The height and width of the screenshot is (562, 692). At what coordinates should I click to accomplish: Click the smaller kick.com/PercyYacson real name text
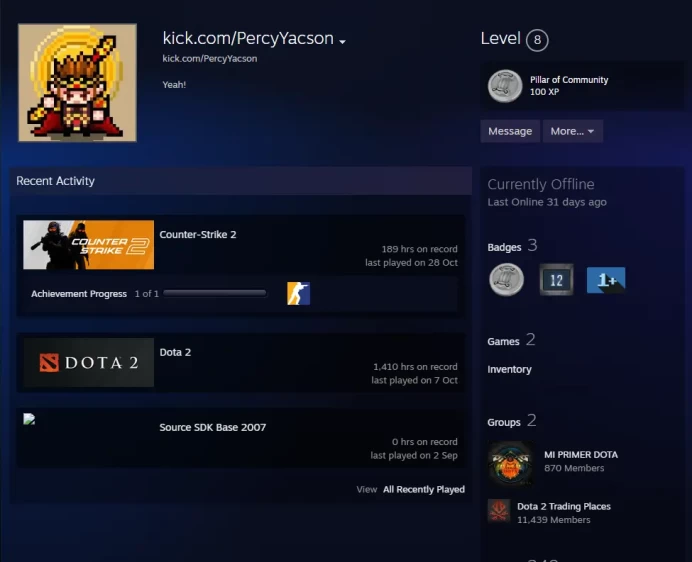pyautogui.click(x=210, y=59)
